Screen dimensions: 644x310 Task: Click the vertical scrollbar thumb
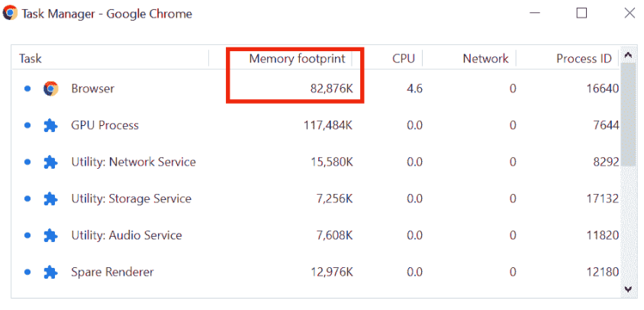(x=627, y=114)
